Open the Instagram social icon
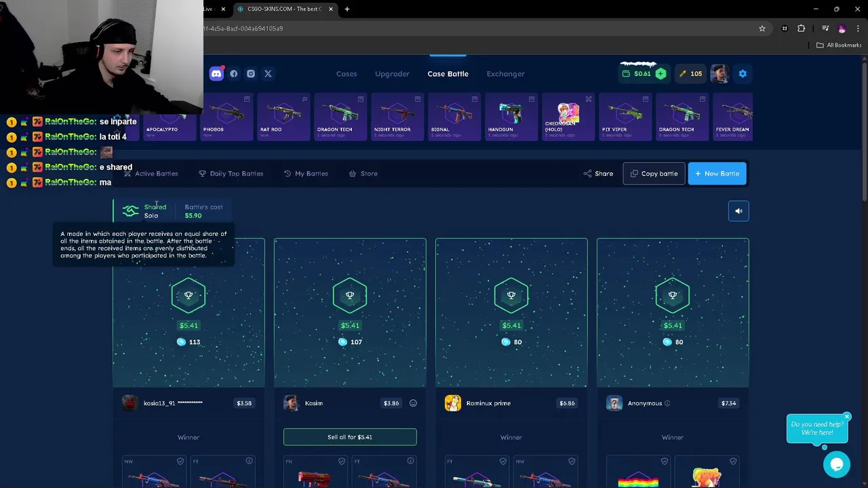This screenshot has height=488, width=868. click(251, 74)
